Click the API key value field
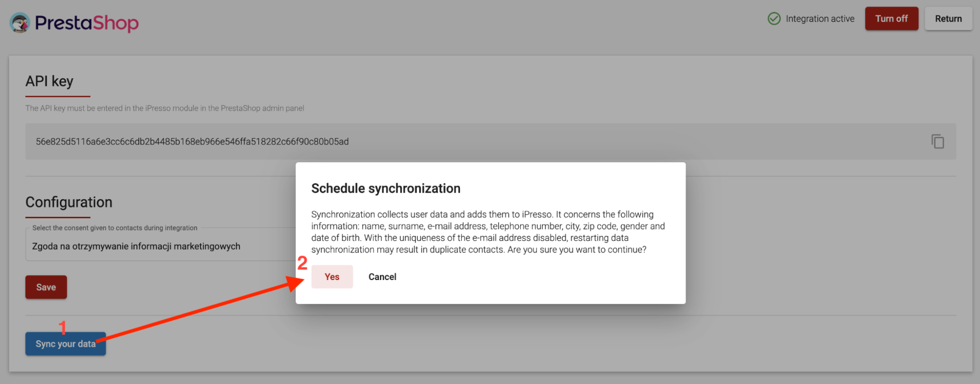The height and width of the screenshot is (384, 980). [x=490, y=141]
